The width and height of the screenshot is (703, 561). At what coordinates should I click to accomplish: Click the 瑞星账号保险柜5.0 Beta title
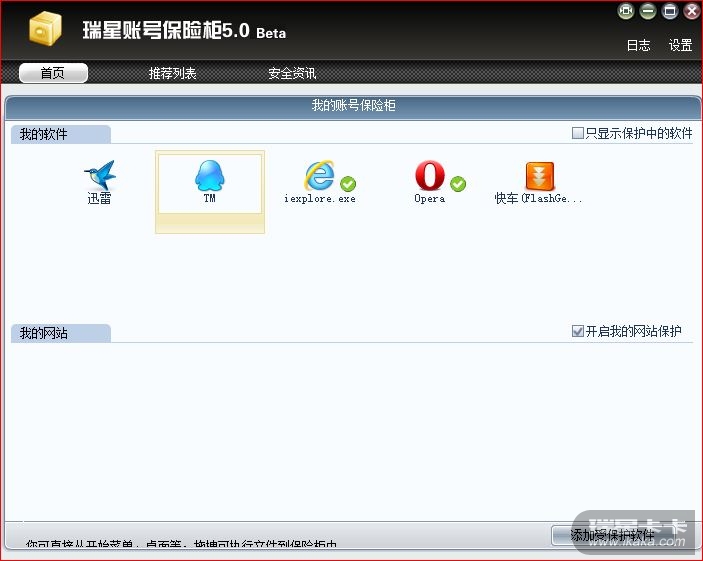[184, 30]
